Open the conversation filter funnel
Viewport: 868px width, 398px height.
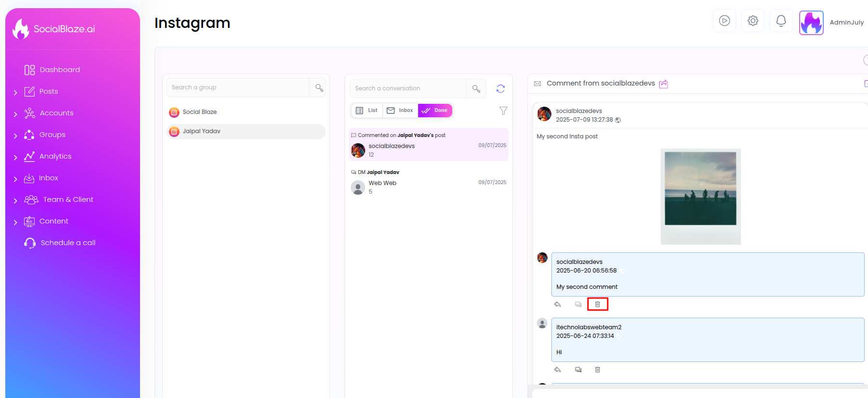503,111
